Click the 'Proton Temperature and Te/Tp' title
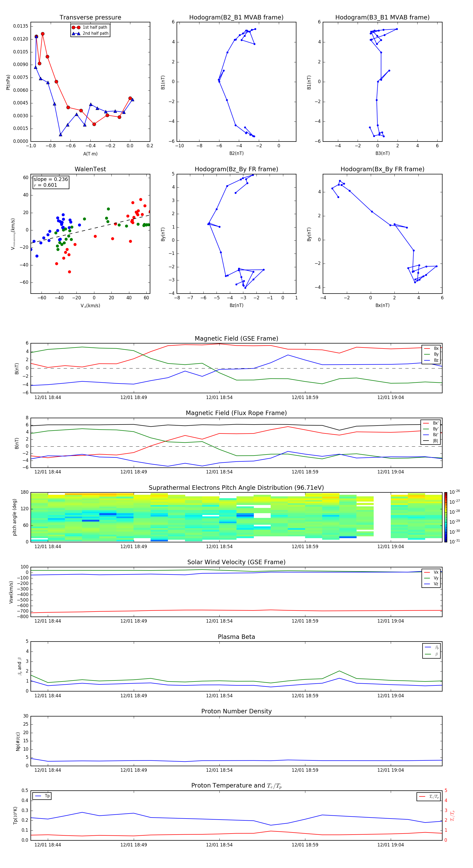473x868 pixels. [236, 786]
